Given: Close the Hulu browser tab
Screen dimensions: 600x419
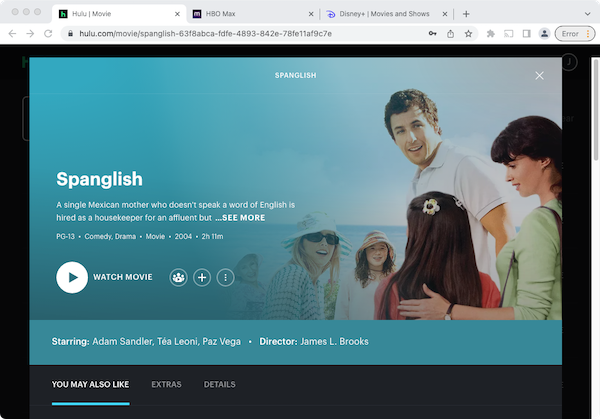Looking at the screenshot, I should (177, 14).
